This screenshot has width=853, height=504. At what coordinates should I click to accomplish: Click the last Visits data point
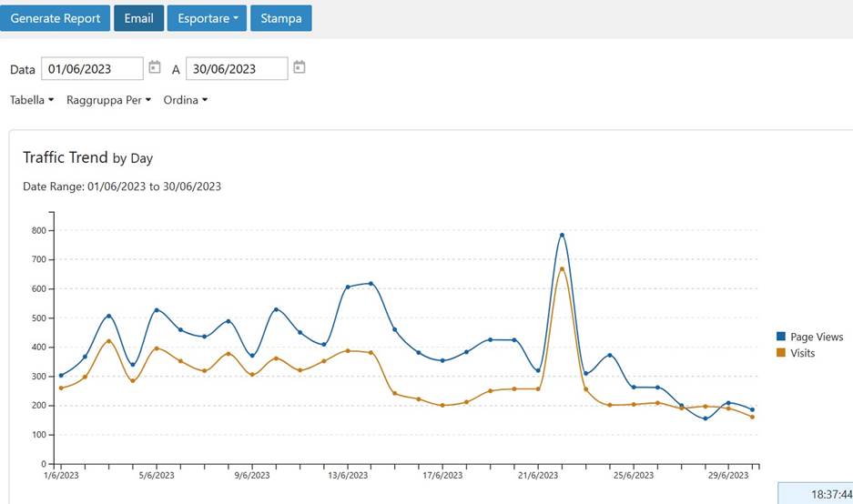click(752, 417)
